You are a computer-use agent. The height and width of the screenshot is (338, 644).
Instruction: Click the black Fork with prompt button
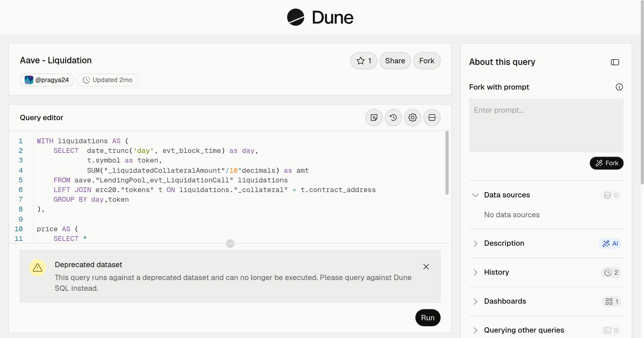pyautogui.click(x=606, y=163)
